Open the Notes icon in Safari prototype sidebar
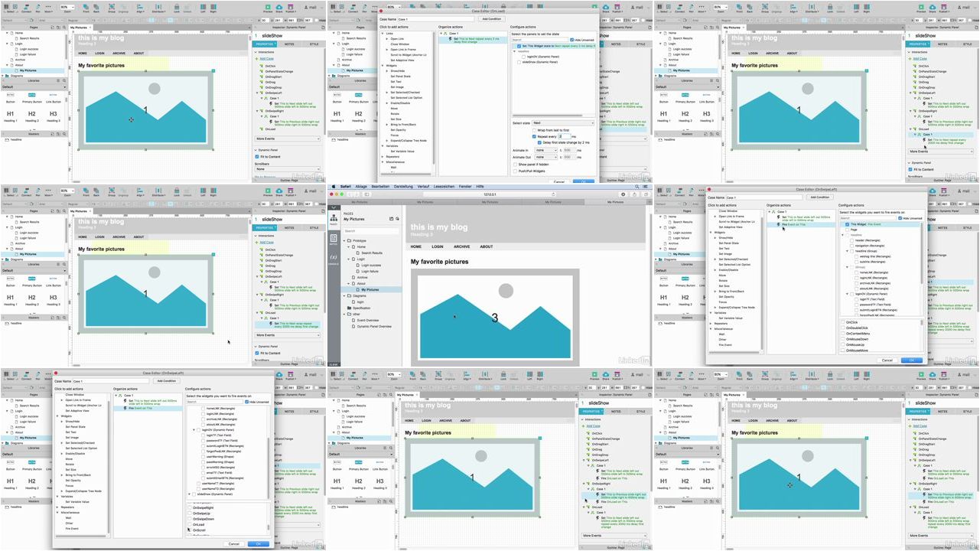Screen dimensions: 980x551 [x=334, y=239]
